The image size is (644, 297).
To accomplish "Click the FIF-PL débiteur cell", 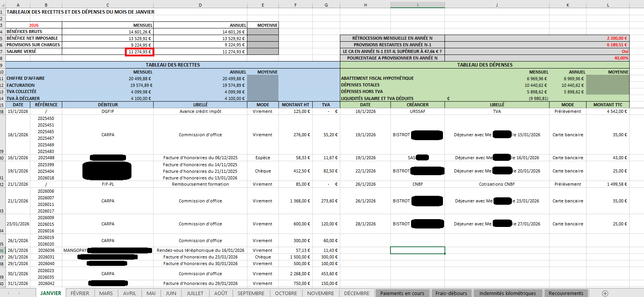I will (x=108, y=184).
